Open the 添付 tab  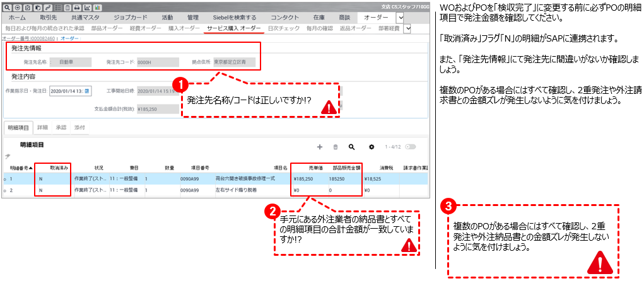coord(79,127)
